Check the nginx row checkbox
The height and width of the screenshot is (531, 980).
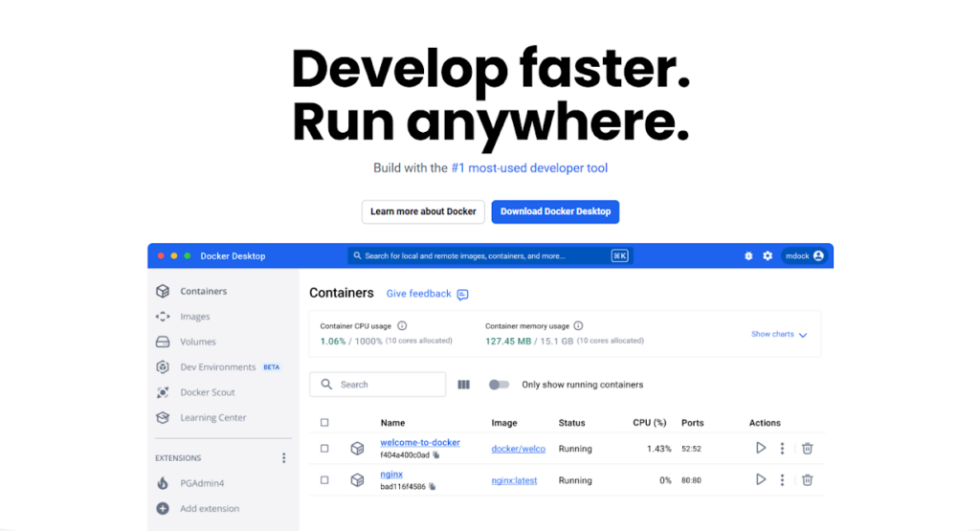(x=324, y=480)
